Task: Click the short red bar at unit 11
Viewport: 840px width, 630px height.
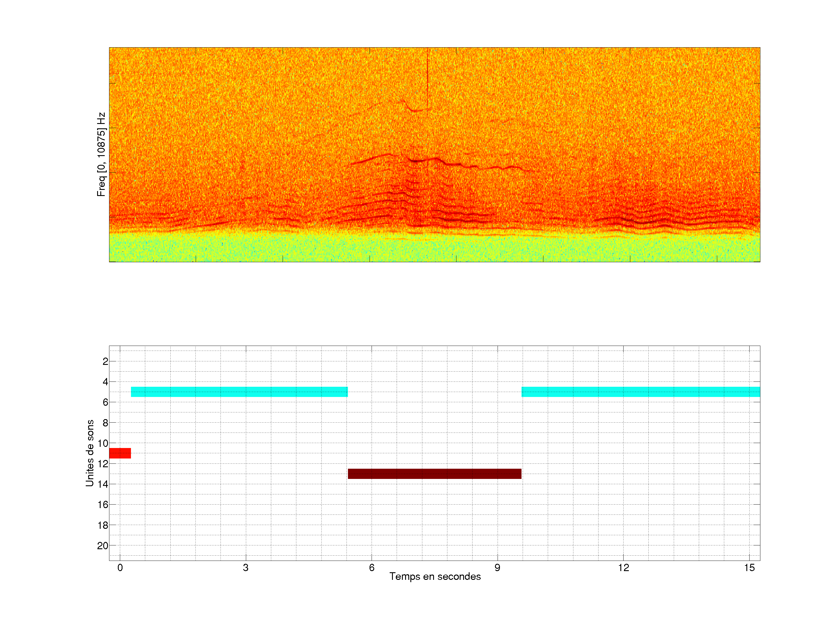Action: 120,453
